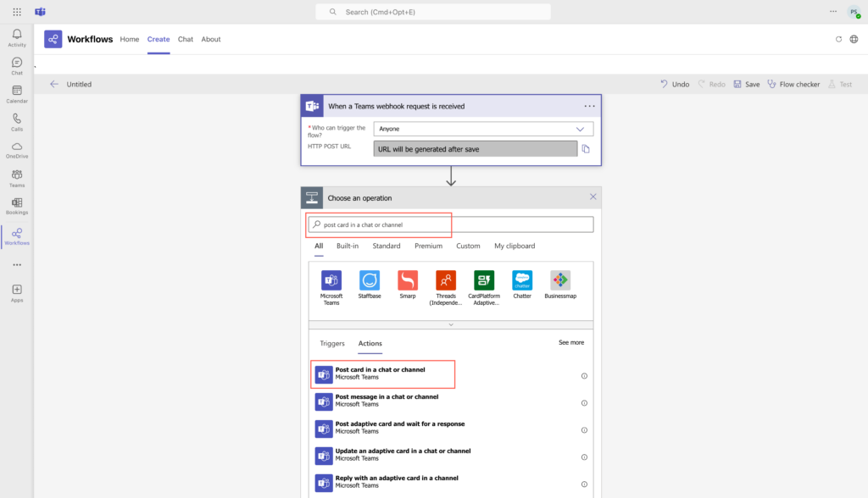
Task: Run the Flow checker
Action: [793, 84]
